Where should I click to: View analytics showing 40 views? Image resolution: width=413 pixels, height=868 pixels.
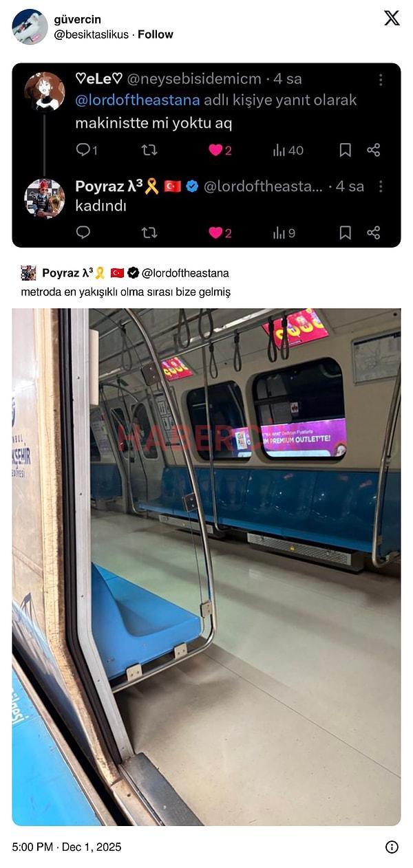(288, 150)
